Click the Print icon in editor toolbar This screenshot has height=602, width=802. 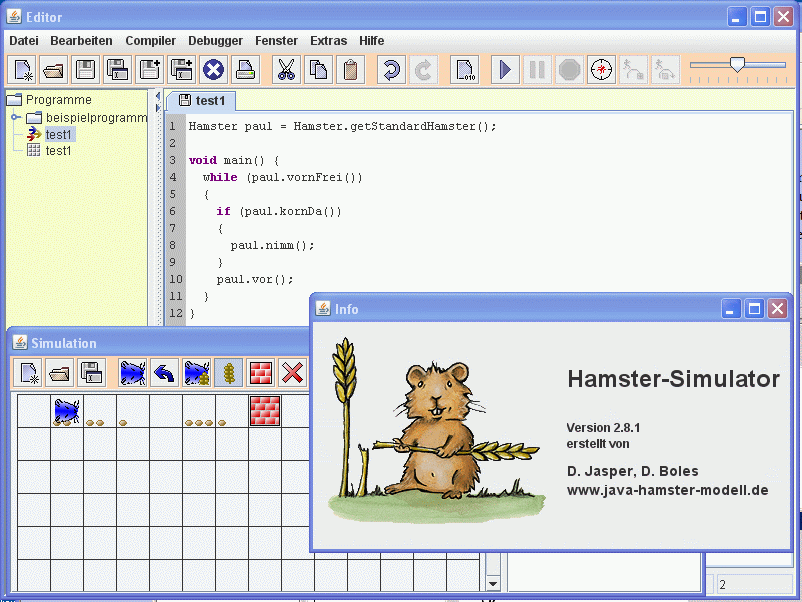tap(246, 69)
